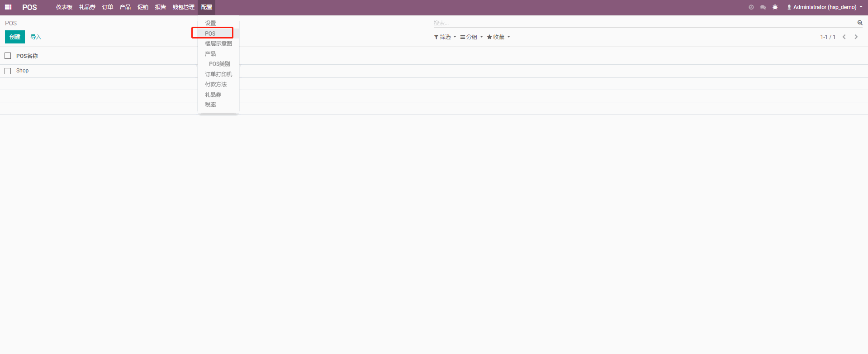868x354 pixels.
Task: Open the chat conversations icon
Action: pyautogui.click(x=763, y=7)
